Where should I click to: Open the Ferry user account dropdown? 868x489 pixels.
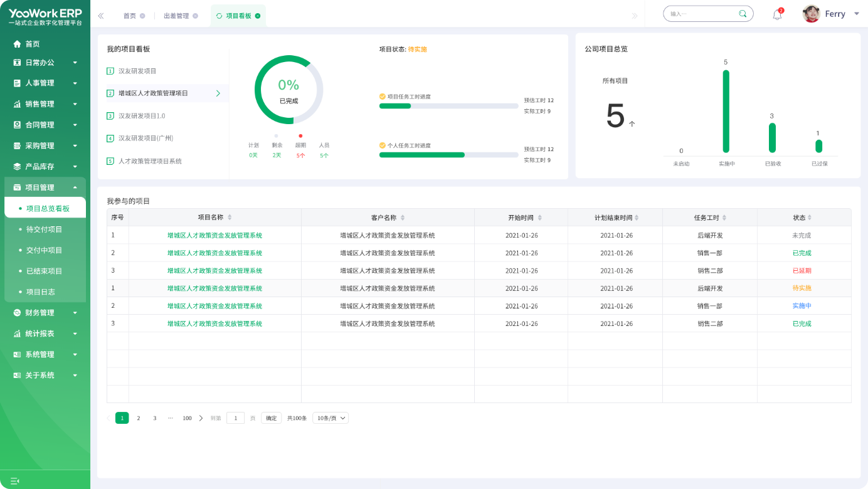click(857, 14)
